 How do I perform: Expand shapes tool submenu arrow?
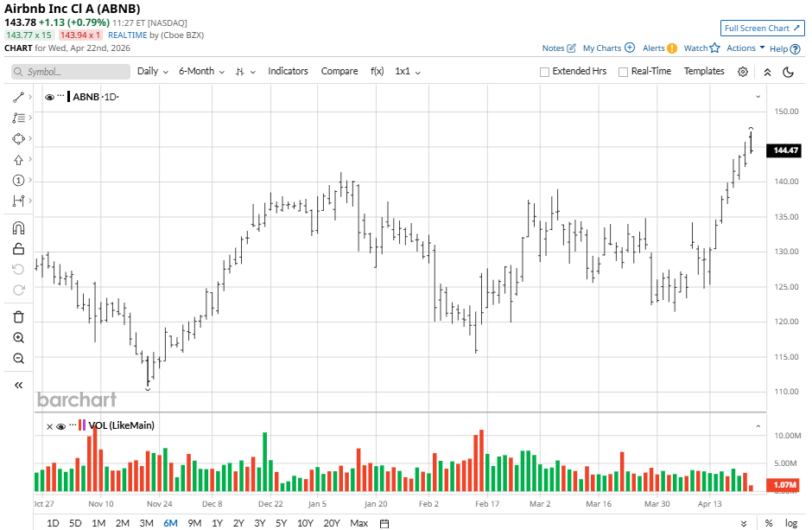click(x=30, y=138)
